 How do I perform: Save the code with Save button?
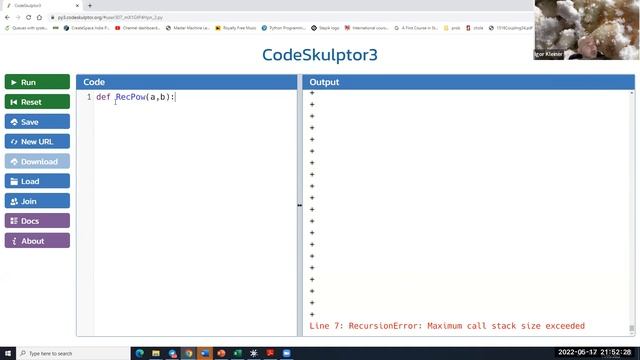[37, 122]
